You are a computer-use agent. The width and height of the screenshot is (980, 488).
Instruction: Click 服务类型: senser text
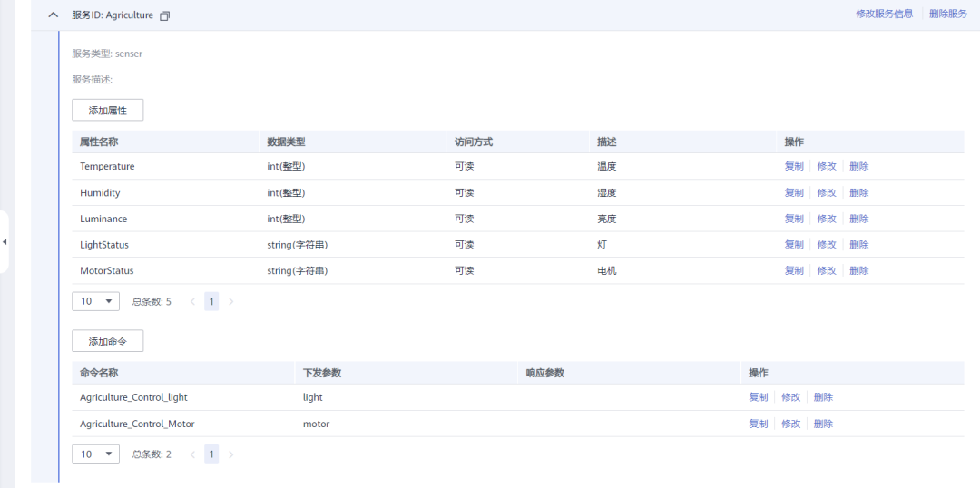[x=107, y=54]
